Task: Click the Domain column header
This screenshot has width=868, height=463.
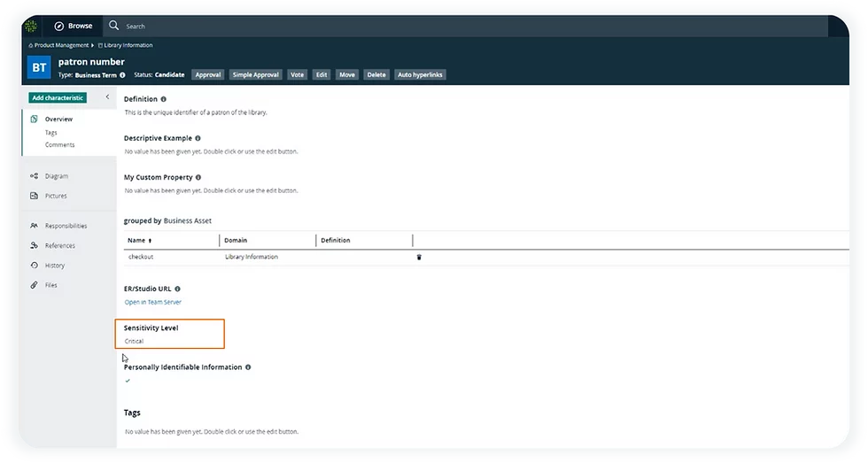Action: (236, 241)
